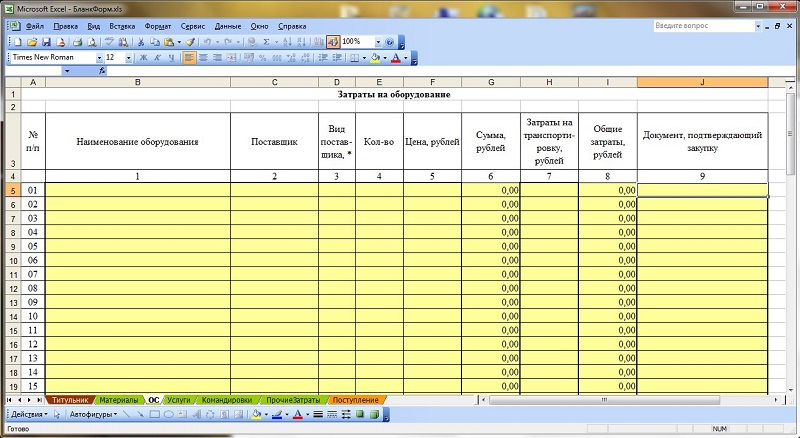Open a file with the Open folder icon
The image size is (800, 438).
[x=32, y=43]
